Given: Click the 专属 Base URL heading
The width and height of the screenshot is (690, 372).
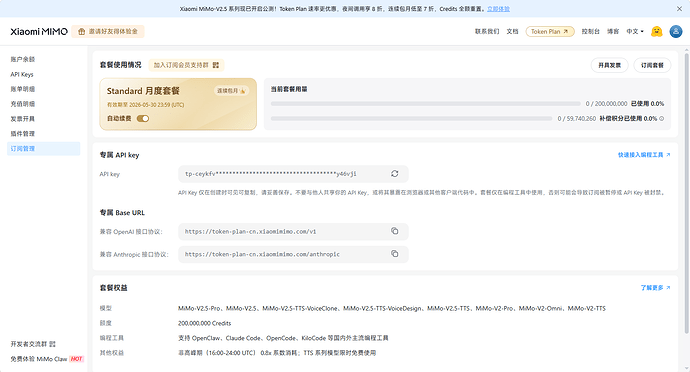Looking at the screenshot, I should [122, 213].
